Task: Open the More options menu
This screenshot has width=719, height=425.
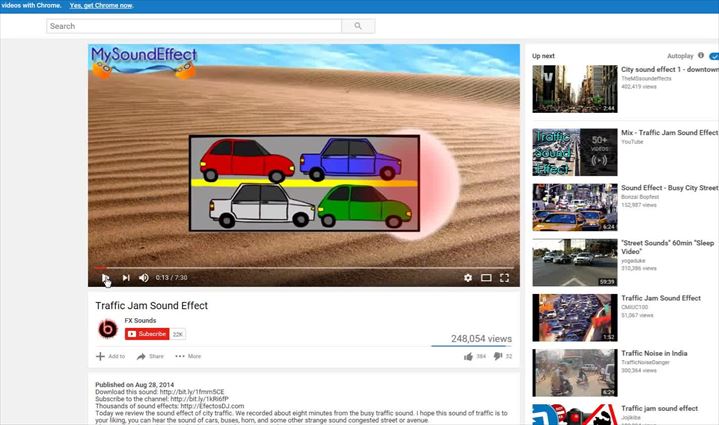Action: point(188,356)
